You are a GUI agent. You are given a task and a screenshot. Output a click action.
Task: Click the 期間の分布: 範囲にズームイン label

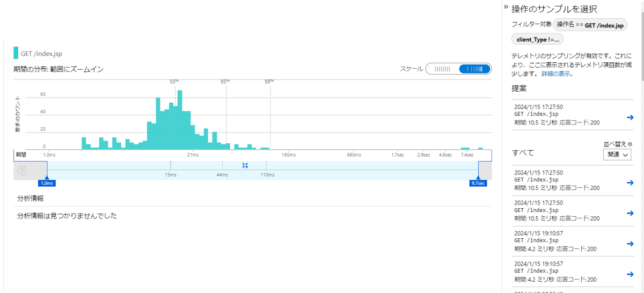tap(58, 69)
